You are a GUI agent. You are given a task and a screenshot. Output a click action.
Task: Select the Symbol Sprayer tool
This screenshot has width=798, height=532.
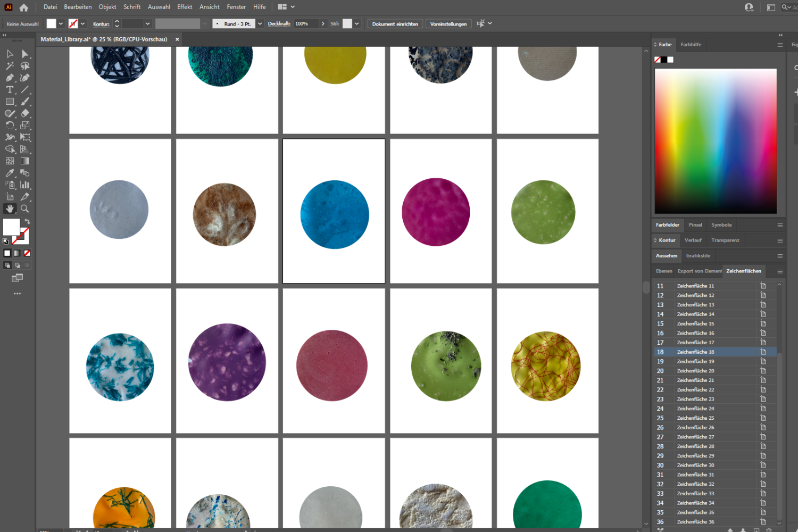(x=10, y=185)
